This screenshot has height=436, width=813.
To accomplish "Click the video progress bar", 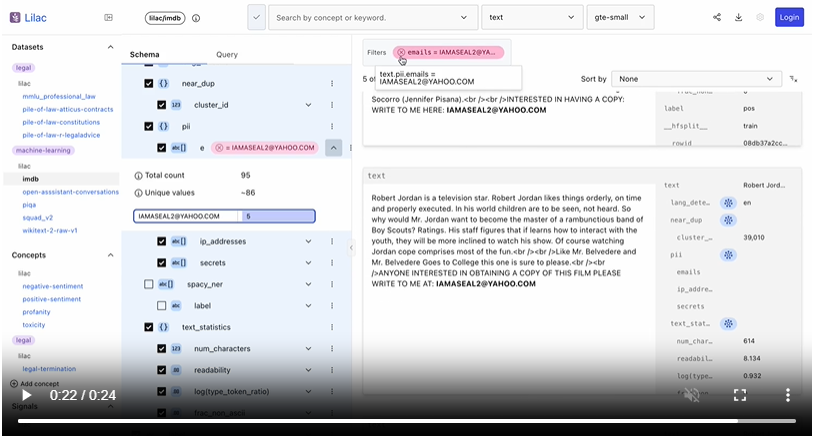I will tap(400, 420).
